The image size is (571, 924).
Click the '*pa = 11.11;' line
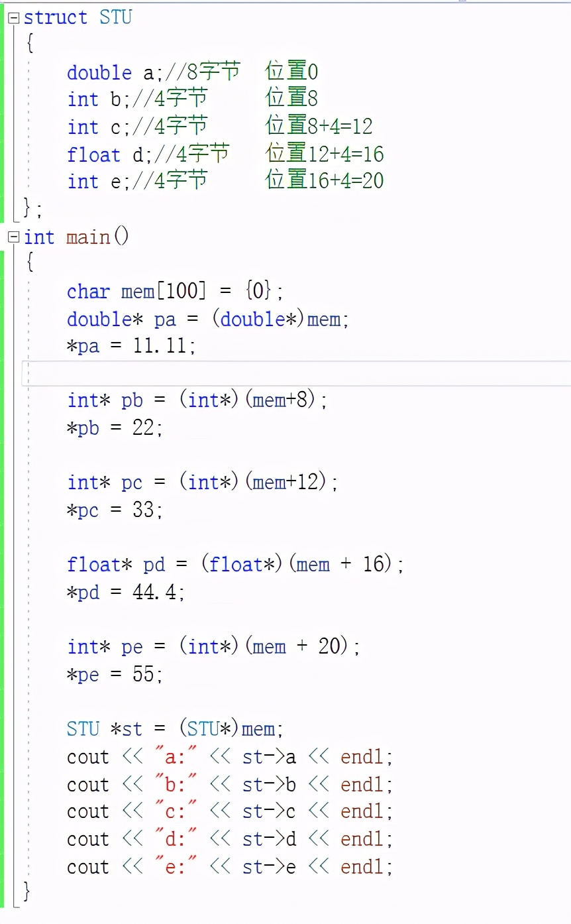point(131,347)
